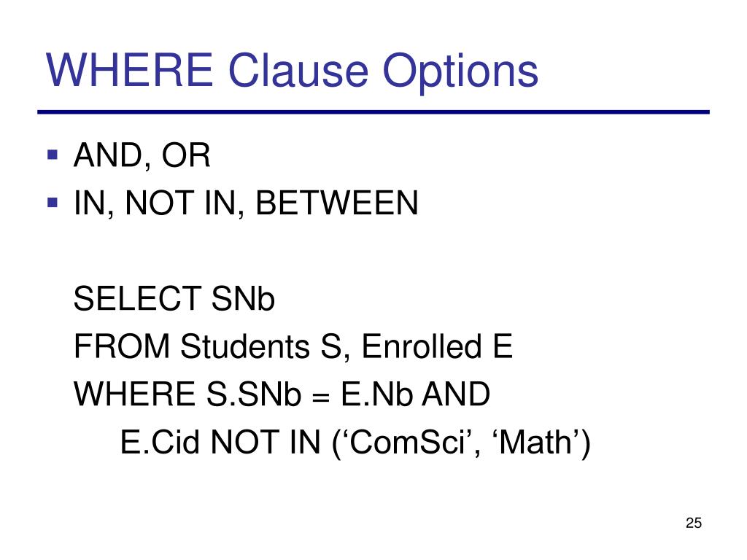This screenshot has width=747, height=560.
Task: Click S.SNb in the WHERE line
Action: pyautogui.click(x=254, y=394)
